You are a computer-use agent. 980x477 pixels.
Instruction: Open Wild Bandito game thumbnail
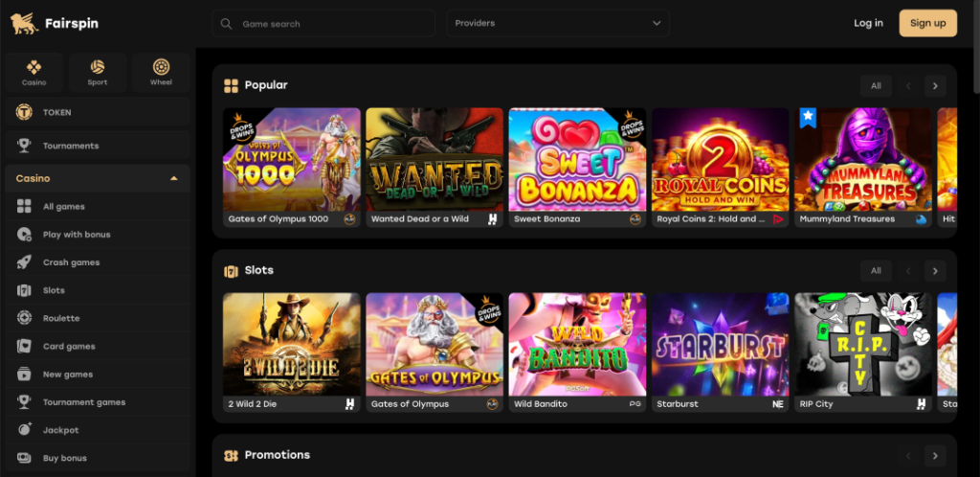(x=577, y=345)
